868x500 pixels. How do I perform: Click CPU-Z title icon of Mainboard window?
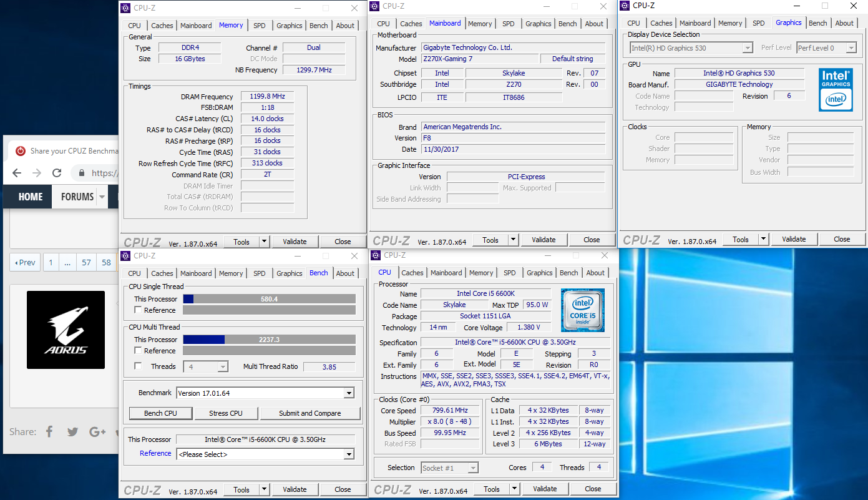point(374,6)
